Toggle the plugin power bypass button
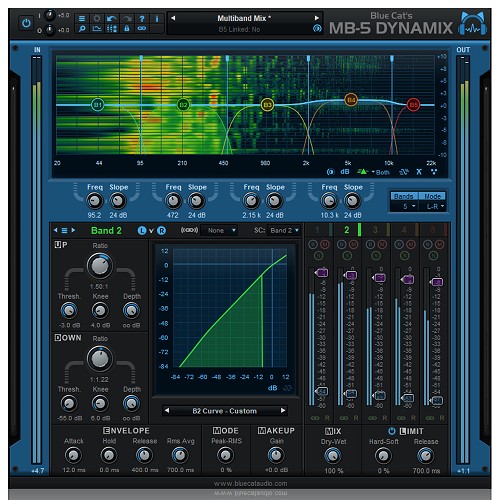Viewport: 500px width, 500px height. [26, 23]
